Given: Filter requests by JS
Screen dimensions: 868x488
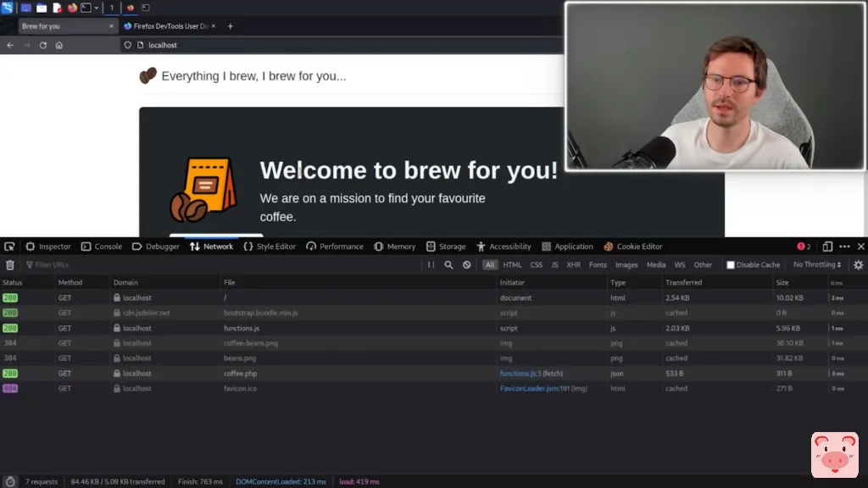Looking at the screenshot, I should pyautogui.click(x=554, y=265).
